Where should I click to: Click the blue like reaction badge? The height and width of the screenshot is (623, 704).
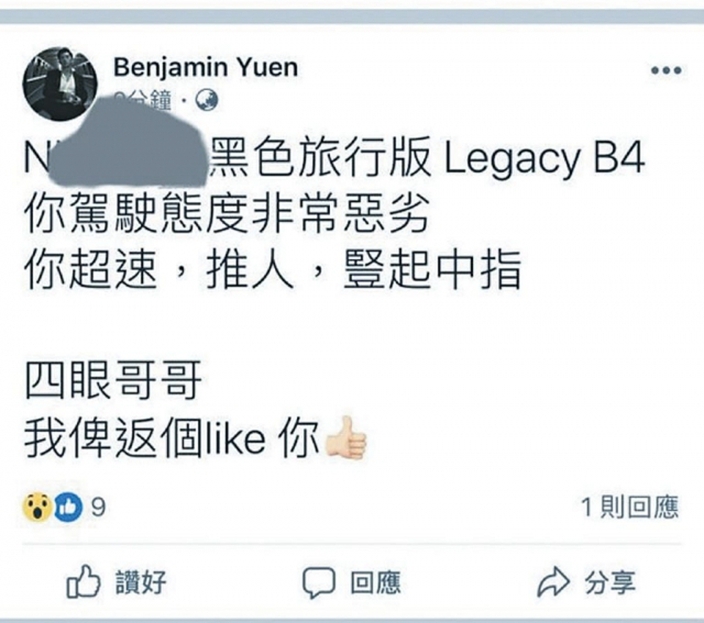coord(68,507)
